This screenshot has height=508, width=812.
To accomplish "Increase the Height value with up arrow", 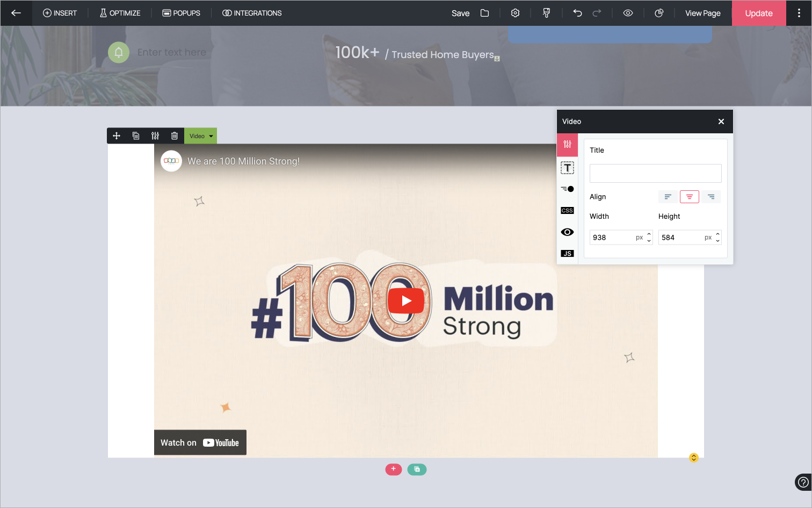I will 718,234.
